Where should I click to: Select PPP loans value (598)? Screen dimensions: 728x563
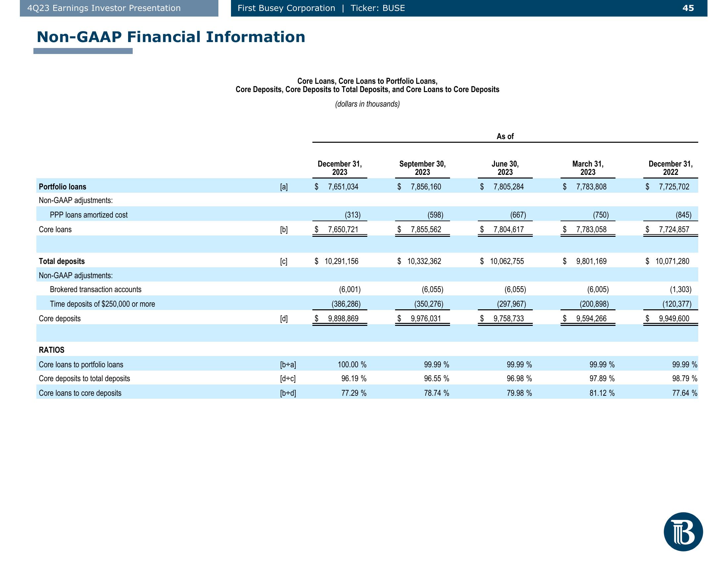pyautogui.click(x=435, y=215)
